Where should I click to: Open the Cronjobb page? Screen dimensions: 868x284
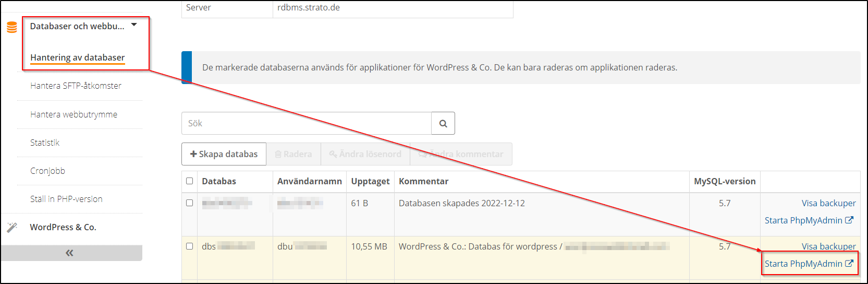[x=47, y=171]
